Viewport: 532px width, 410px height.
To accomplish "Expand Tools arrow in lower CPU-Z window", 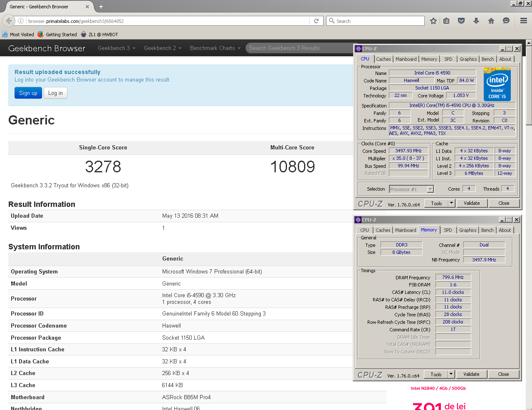I will click(451, 374).
